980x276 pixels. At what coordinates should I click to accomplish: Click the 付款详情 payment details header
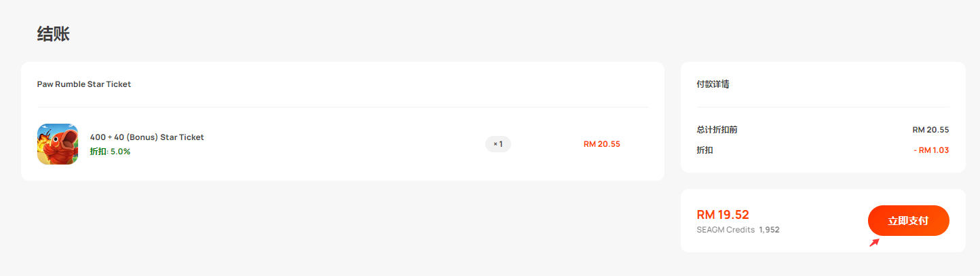tap(713, 84)
